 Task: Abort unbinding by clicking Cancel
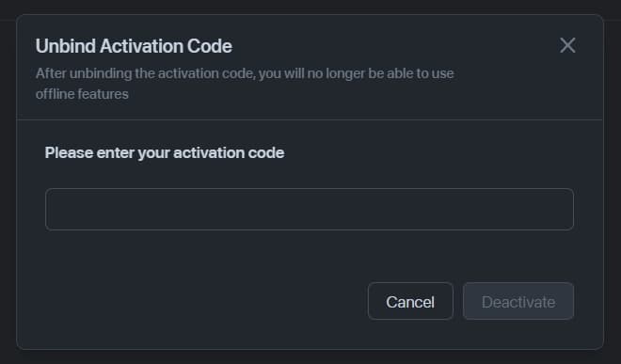tap(410, 301)
